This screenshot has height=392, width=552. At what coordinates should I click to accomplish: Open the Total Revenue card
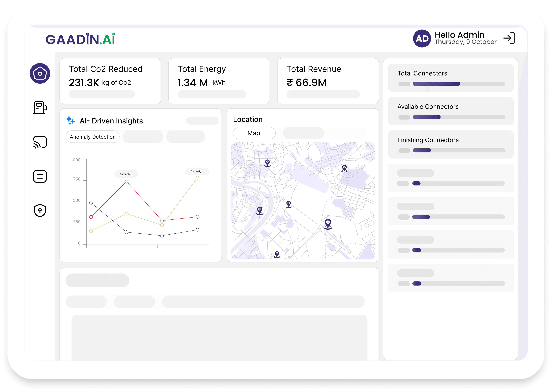328,81
